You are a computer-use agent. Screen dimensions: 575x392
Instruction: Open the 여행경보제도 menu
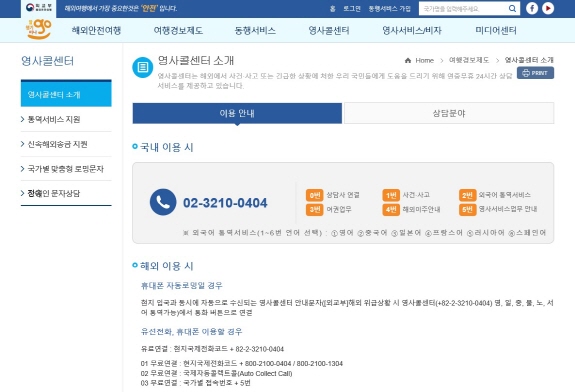click(178, 30)
